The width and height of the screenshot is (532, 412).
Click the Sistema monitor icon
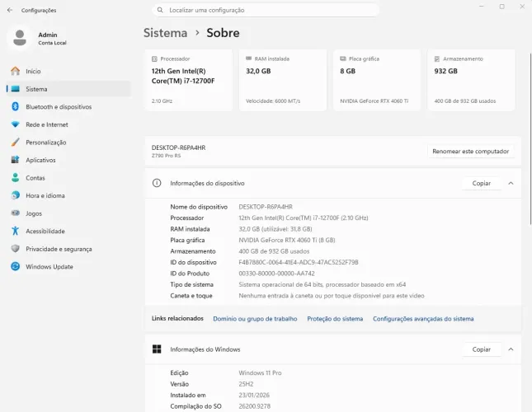point(16,89)
